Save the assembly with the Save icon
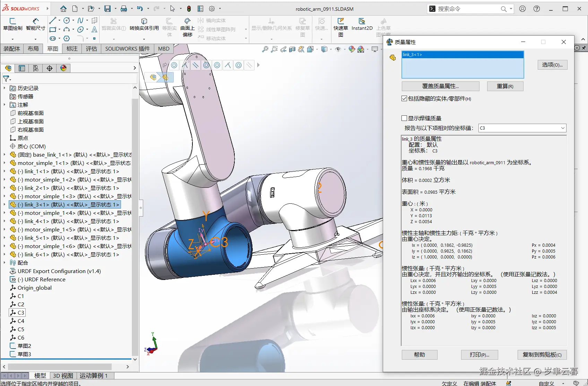 pos(107,9)
